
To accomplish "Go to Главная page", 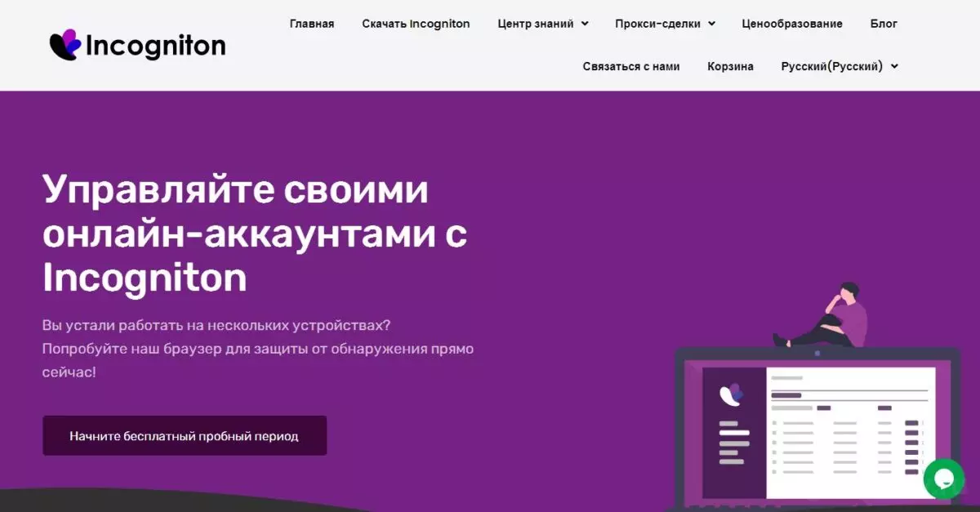I will coord(312,24).
